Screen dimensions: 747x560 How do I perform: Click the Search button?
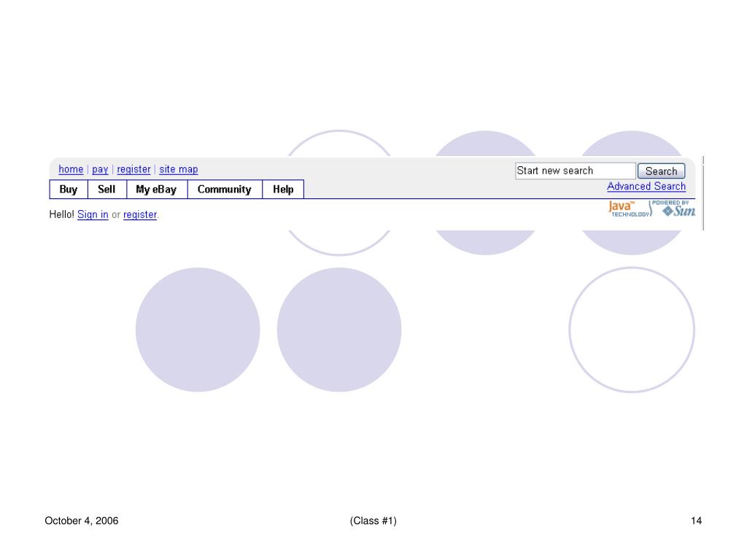tap(661, 171)
